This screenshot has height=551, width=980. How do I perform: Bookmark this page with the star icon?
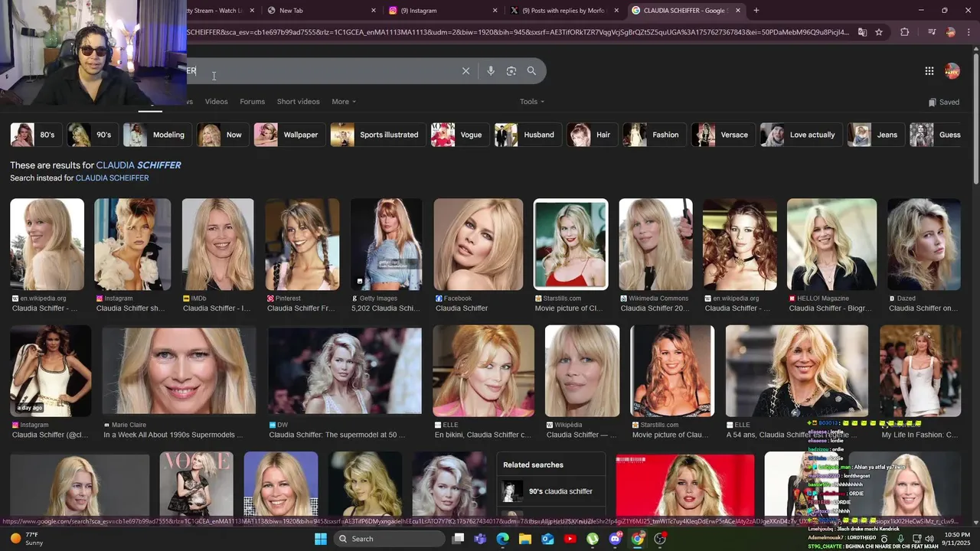click(879, 32)
